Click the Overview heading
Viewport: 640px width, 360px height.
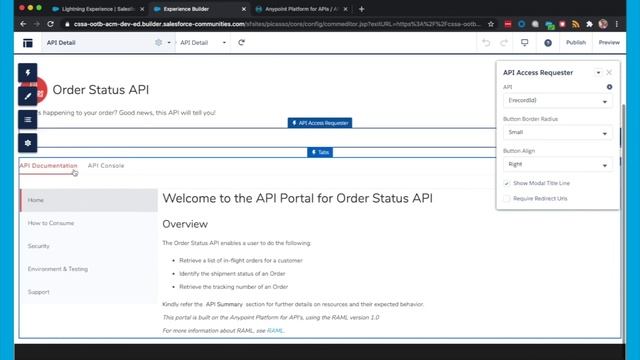tap(185, 224)
